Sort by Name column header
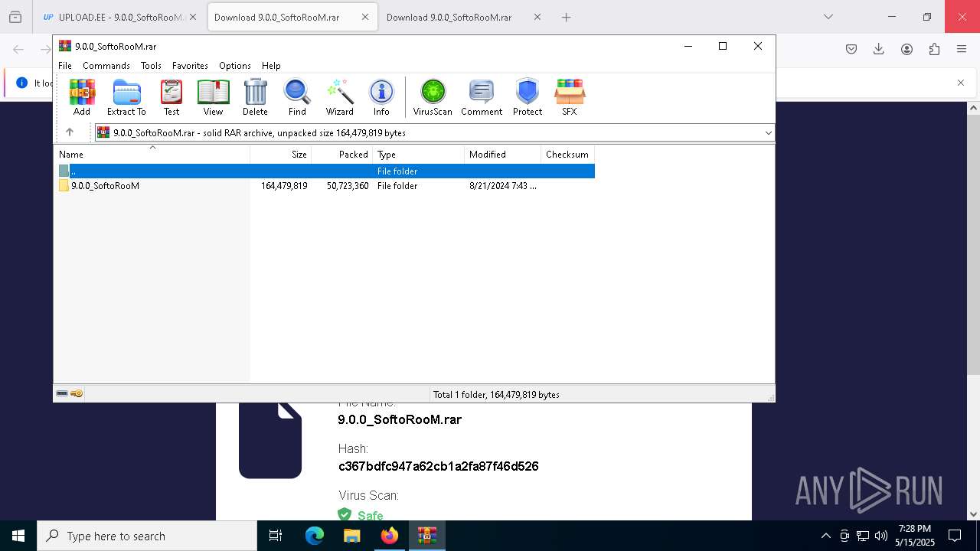Image resolution: width=980 pixels, height=551 pixels. click(x=152, y=154)
